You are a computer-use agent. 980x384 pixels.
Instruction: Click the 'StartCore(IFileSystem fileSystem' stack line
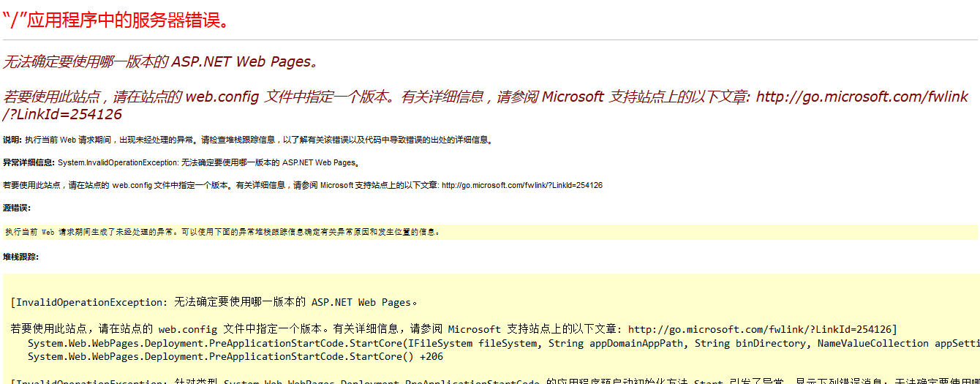pos(504,343)
